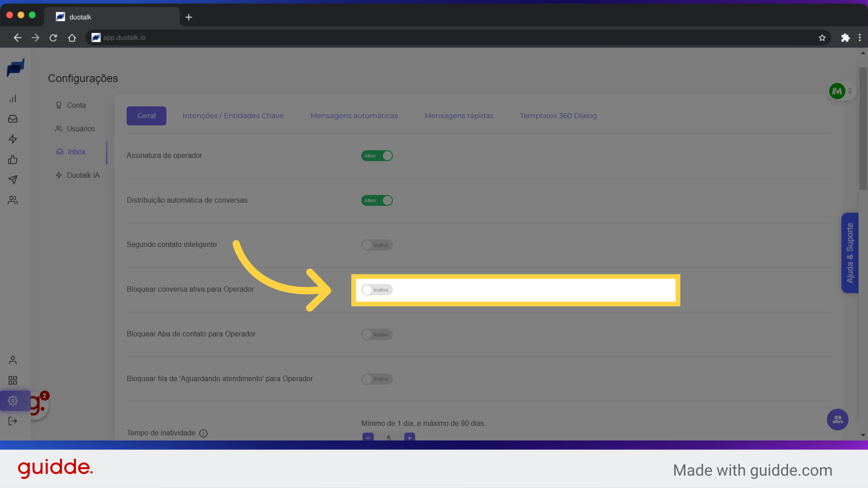
Task: Open the lightning bolt automation icon
Action: click(13, 139)
